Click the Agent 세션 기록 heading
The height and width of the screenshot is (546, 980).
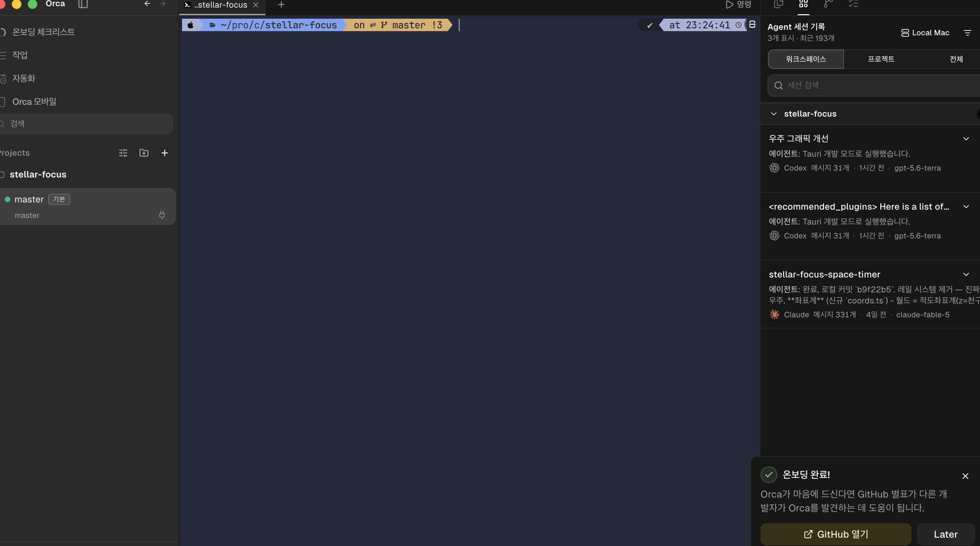click(796, 27)
